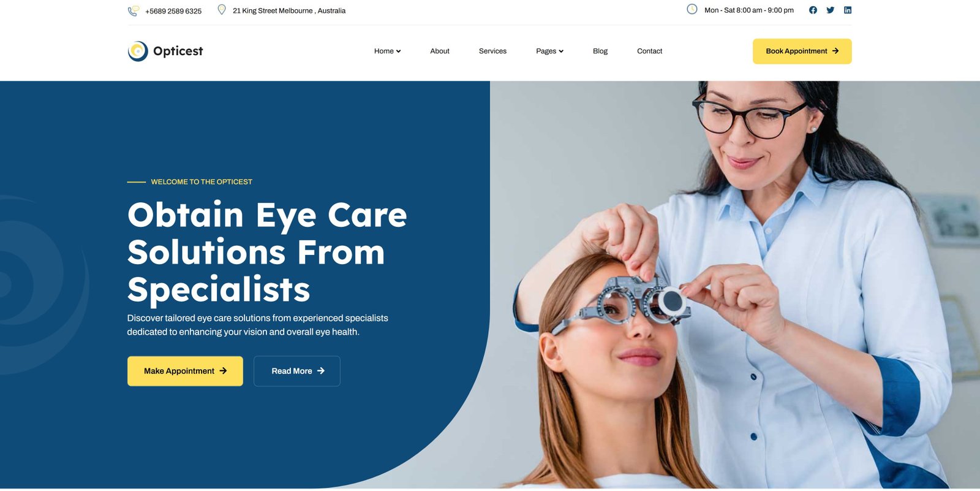Click the phone icon in top bar
Image resolution: width=980 pixels, height=491 pixels.
pos(133,11)
